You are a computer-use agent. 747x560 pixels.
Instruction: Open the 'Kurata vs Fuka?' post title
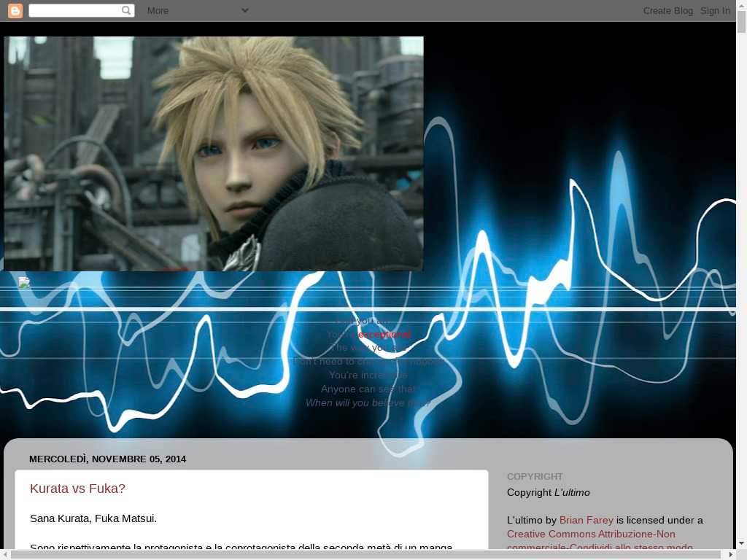click(x=77, y=489)
